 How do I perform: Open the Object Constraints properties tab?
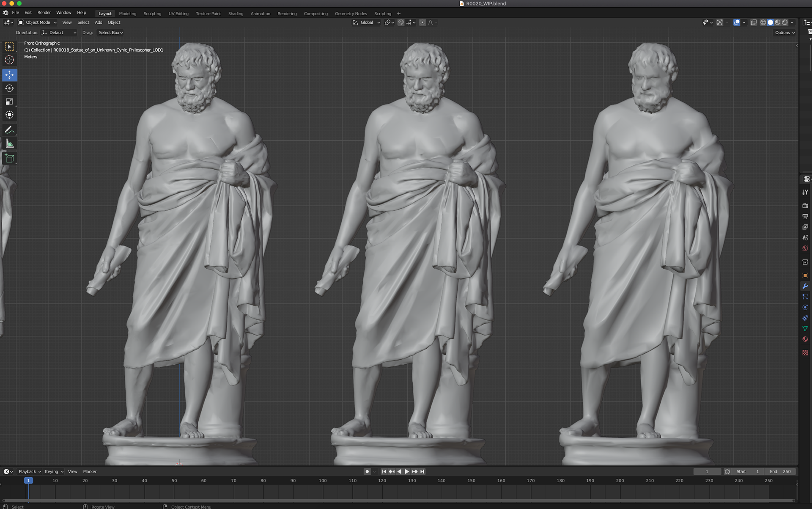point(805,318)
